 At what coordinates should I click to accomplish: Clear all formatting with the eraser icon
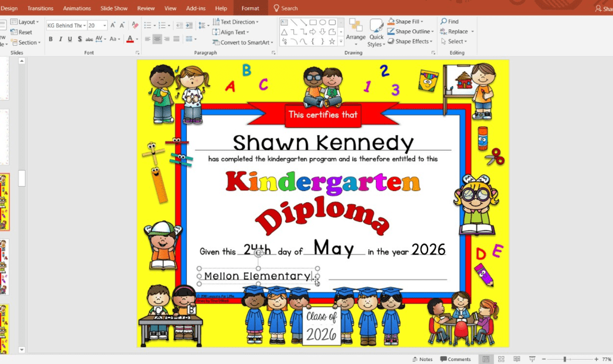point(135,25)
